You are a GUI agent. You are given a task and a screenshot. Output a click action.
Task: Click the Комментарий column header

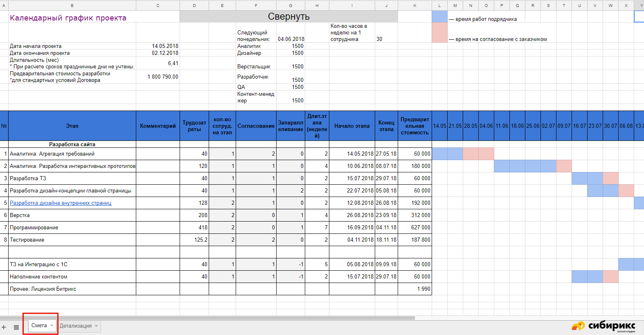158,126
